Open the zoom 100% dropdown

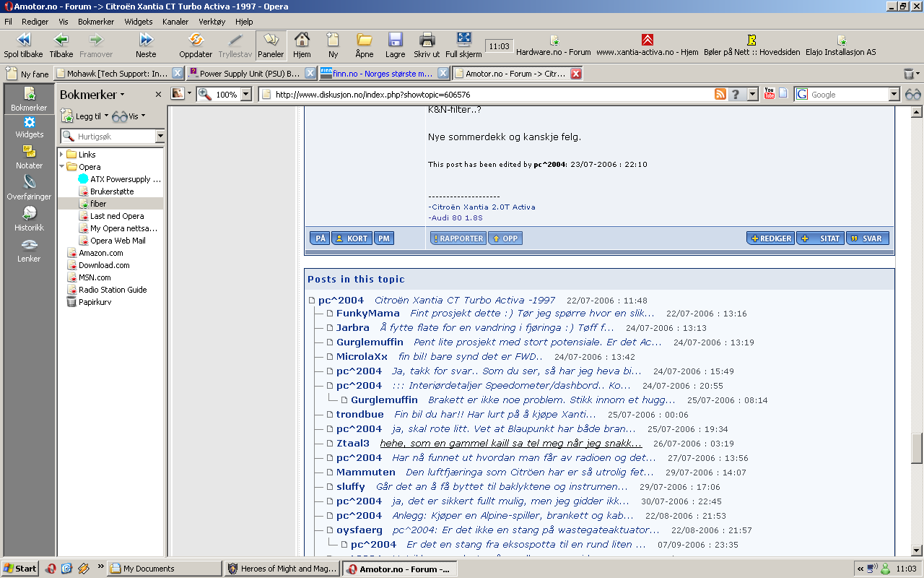pyautogui.click(x=246, y=95)
